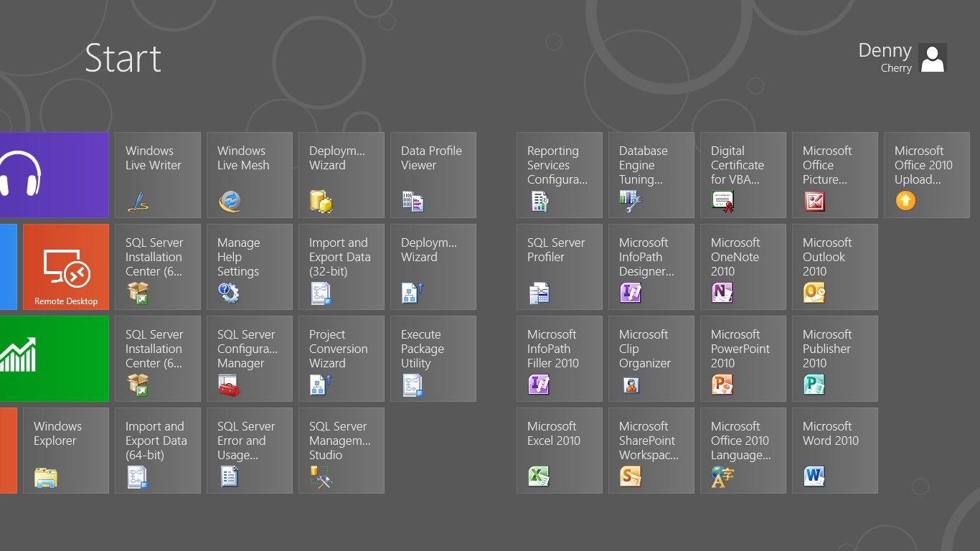Open SQL Server Configuration Manager tile
Screen dimensions: 980x551
[250, 359]
